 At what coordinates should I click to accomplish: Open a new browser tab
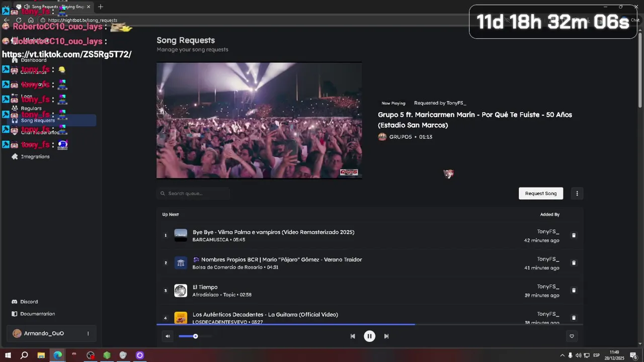point(101,7)
